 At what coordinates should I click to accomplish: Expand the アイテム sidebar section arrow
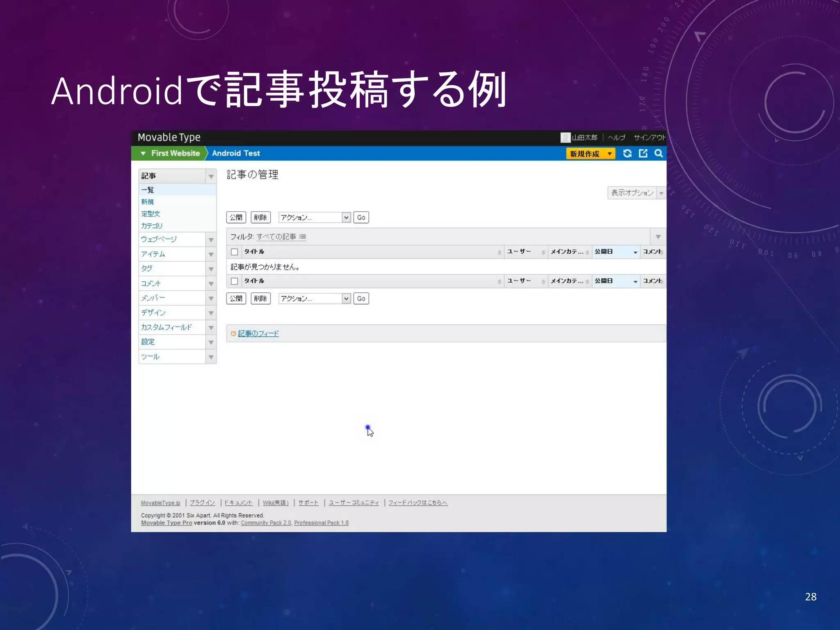211,254
